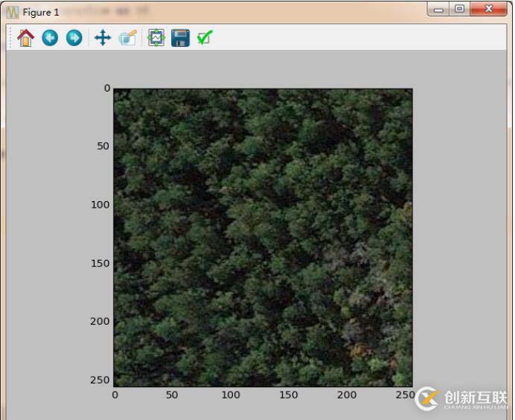Close the Figure 1 window
The height and width of the screenshot is (420, 515).
[489, 9]
